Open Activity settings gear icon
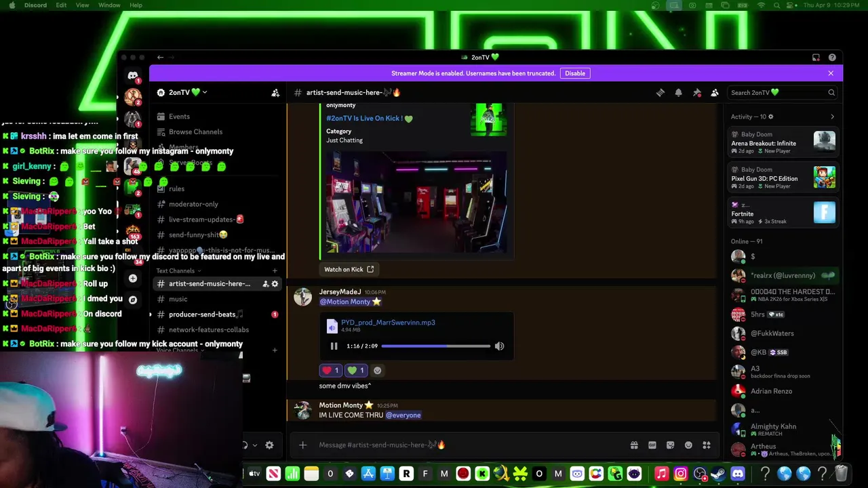 click(771, 117)
